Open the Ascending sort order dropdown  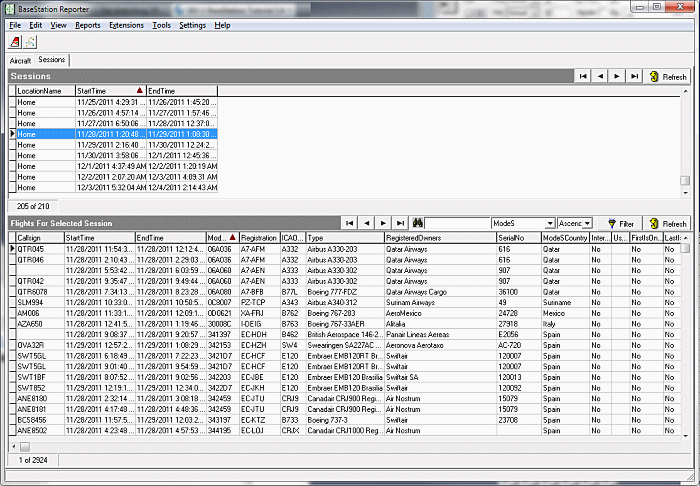[x=588, y=223]
